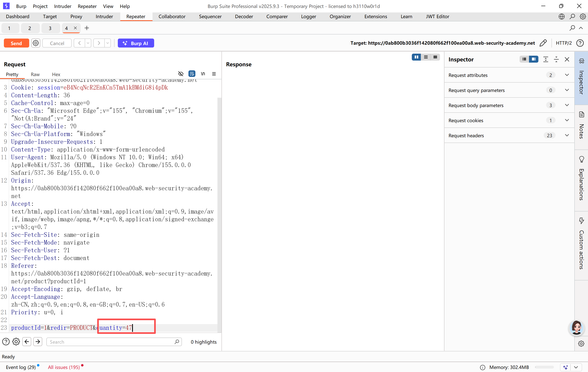Add a new Repeater tab
Screen dimensions: 588x372
point(87,28)
